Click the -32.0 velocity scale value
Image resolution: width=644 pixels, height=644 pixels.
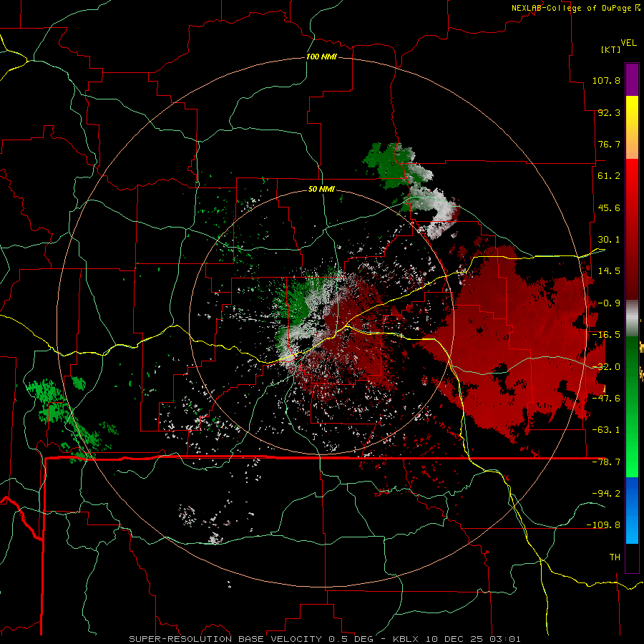[x=606, y=367]
